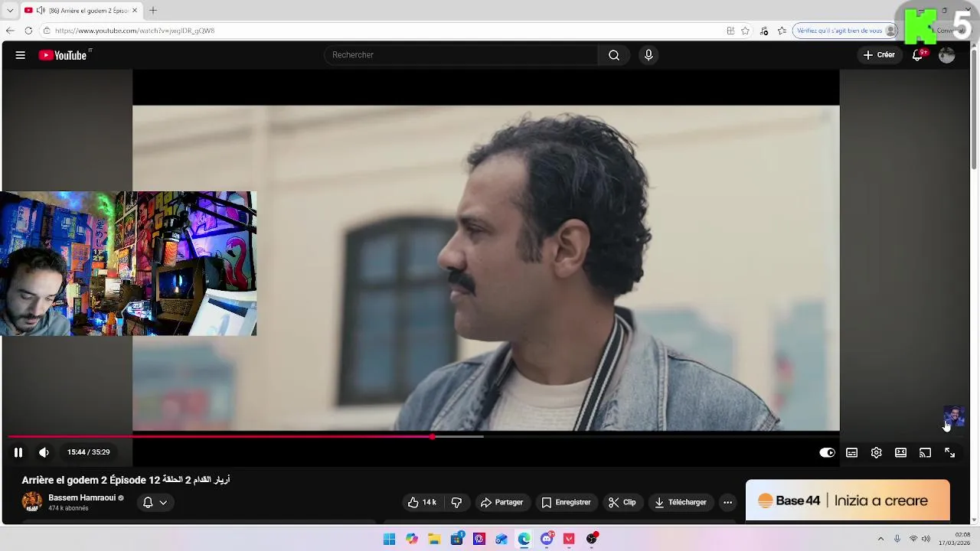Screen dimensions: 980x551
Task: Open the account avatar menu
Action: click(x=947, y=55)
